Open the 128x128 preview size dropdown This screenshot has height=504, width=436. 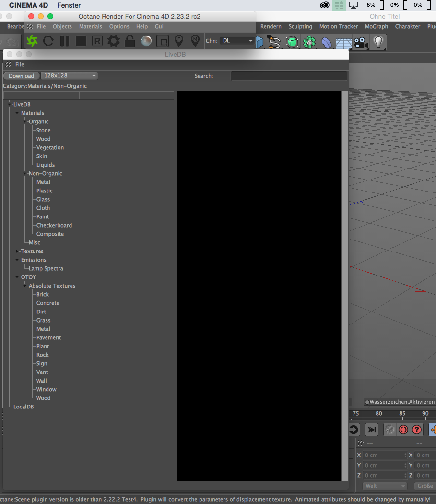(x=69, y=76)
